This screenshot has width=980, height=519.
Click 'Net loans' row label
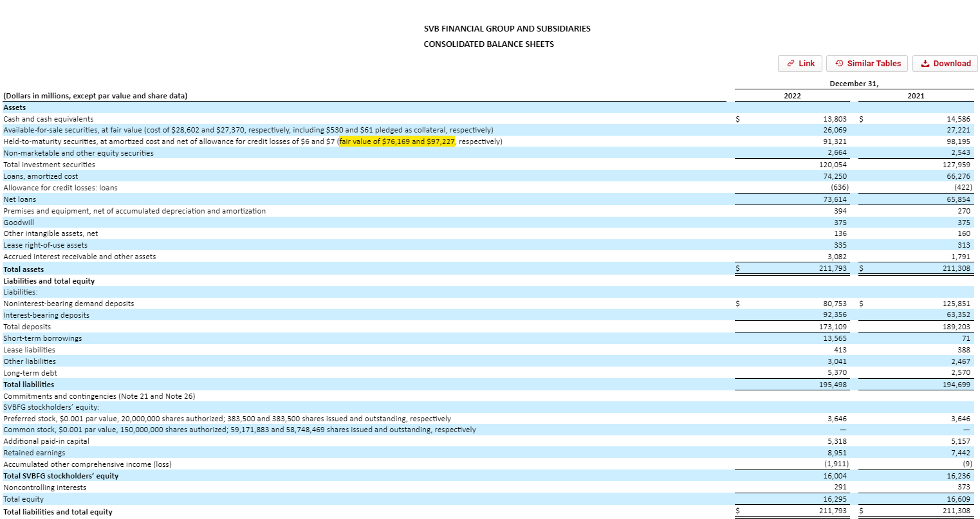coord(20,199)
